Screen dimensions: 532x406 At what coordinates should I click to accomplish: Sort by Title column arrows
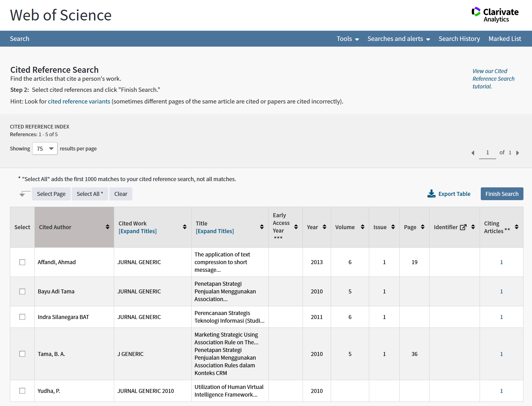point(262,227)
